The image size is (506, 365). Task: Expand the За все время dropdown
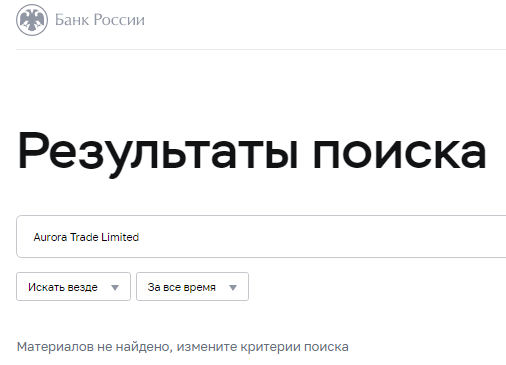192,287
